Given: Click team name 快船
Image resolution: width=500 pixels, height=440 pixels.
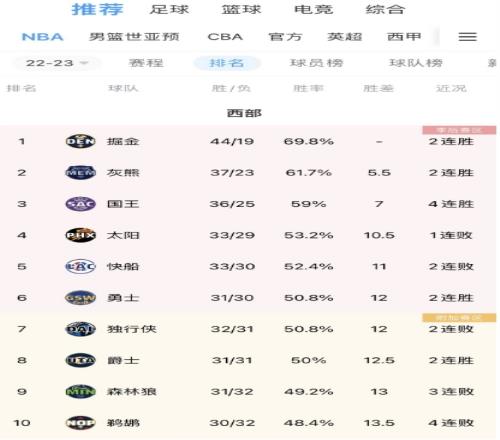Looking at the screenshot, I should [x=123, y=266].
